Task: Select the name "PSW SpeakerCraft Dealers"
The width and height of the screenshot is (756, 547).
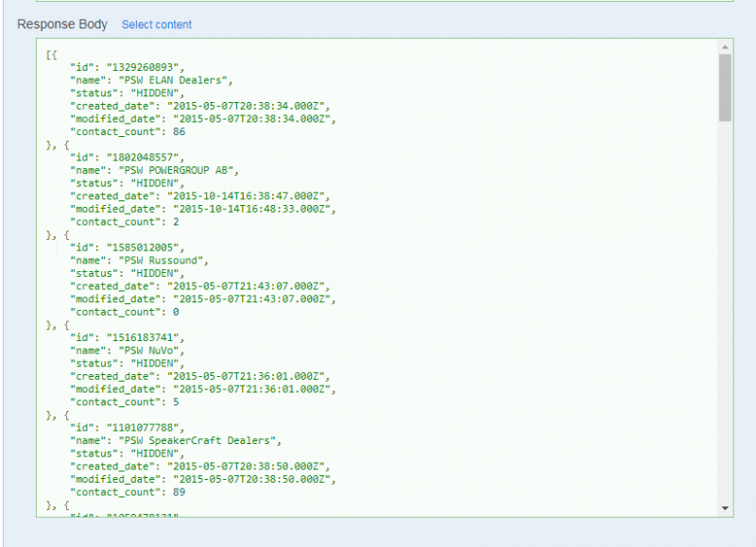Action: pos(198,440)
